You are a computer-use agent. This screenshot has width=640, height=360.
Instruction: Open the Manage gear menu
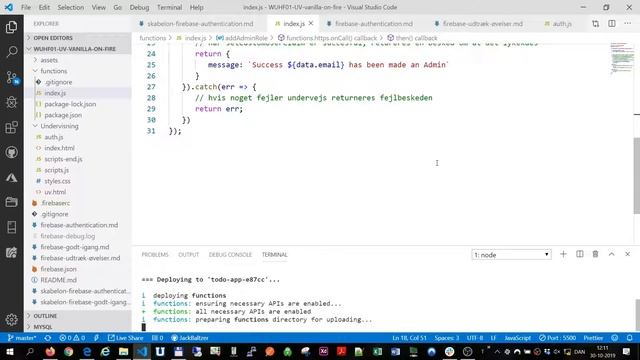11,319
